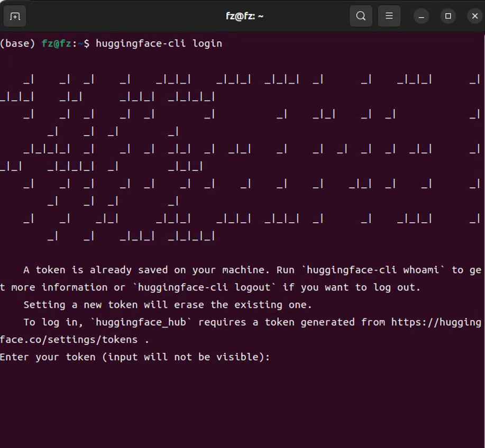The width and height of the screenshot is (485, 448).
Task: Close the terminal window
Action: pyautogui.click(x=475, y=16)
